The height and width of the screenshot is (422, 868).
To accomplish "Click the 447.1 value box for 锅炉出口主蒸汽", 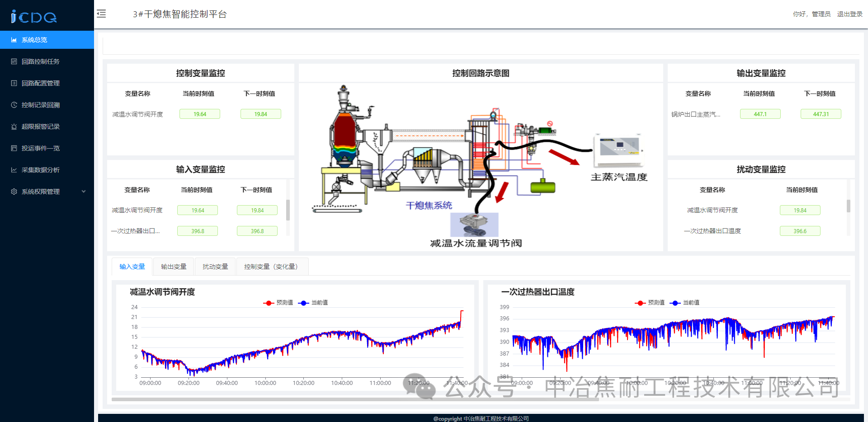I will (x=760, y=114).
